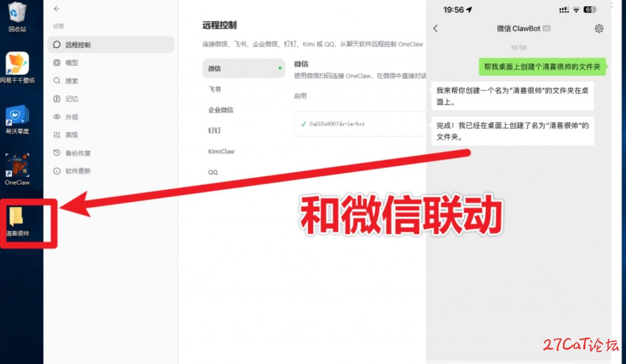Viewport: 626px width, 364px height.
Task: Select the 钉钉 channel
Action: pos(214,131)
